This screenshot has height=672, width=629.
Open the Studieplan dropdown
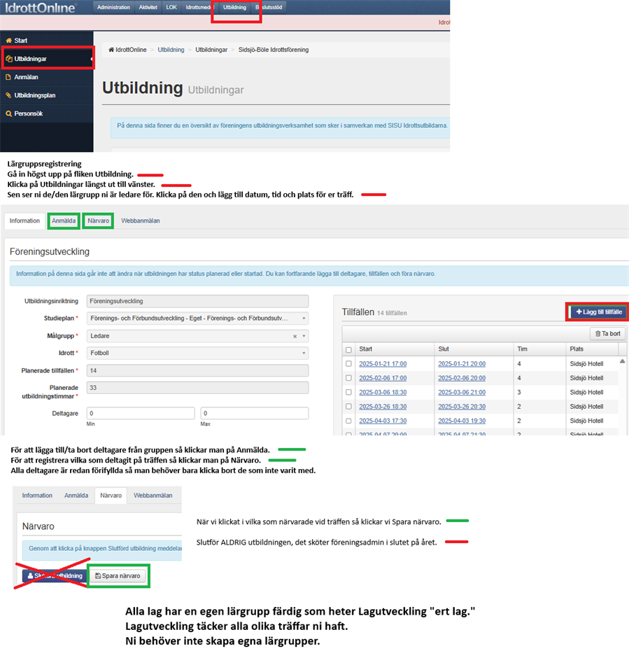click(x=304, y=318)
